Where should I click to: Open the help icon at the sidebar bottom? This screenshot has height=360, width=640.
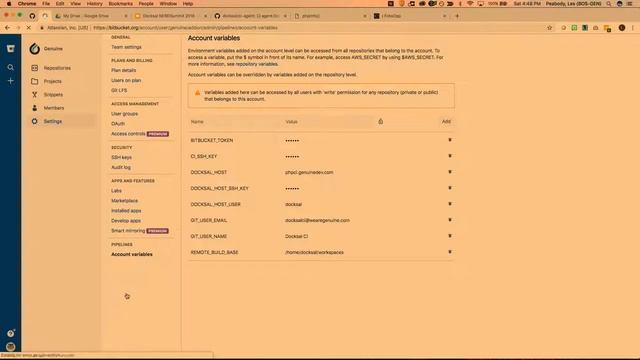11,333
